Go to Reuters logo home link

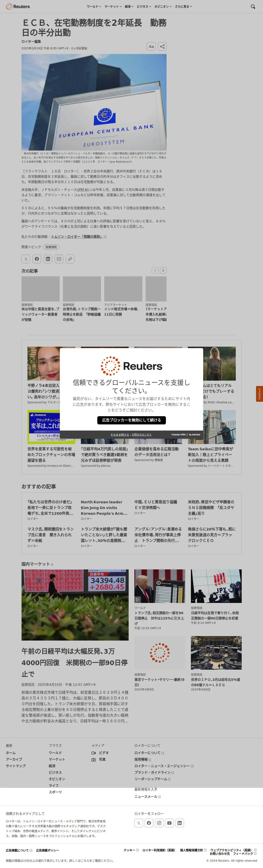pyautogui.click(x=18, y=6)
